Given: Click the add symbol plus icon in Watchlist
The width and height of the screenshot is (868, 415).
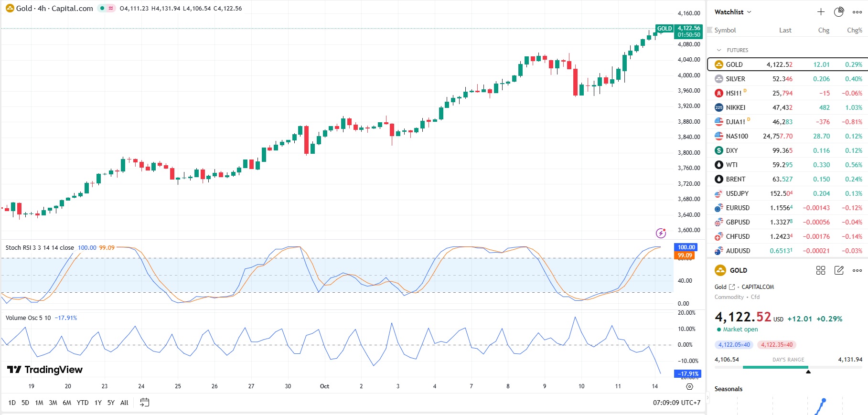Looking at the screenshot, I should click(821, 12).
